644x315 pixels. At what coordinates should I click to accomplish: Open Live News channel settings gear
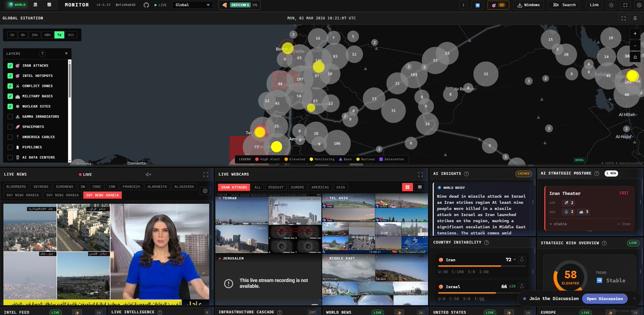204,191
